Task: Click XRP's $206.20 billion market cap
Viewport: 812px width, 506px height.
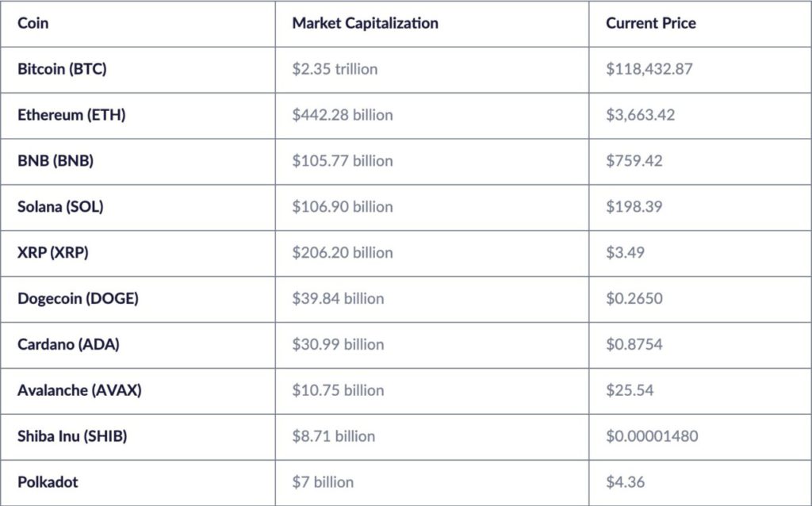Action: [343, 253]
